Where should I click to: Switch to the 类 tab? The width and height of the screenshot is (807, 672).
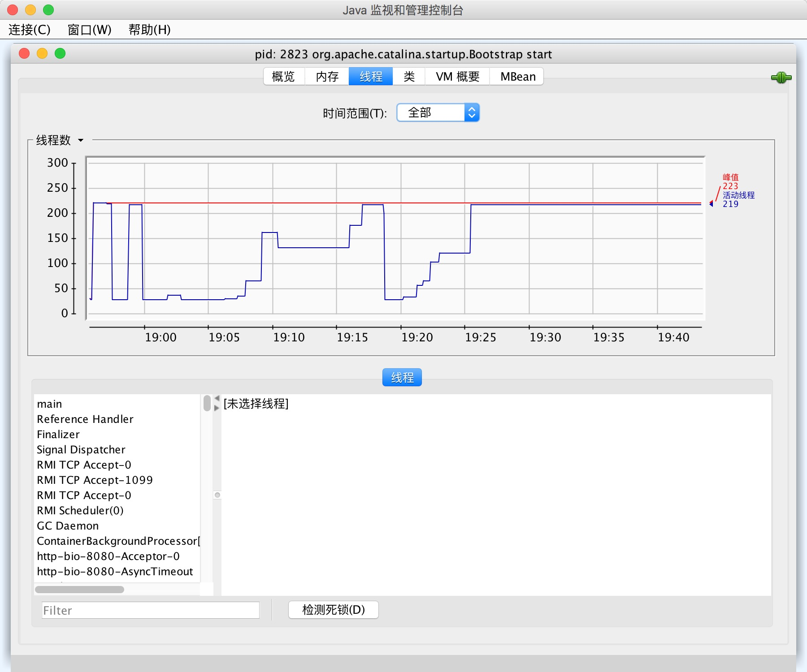409,77
